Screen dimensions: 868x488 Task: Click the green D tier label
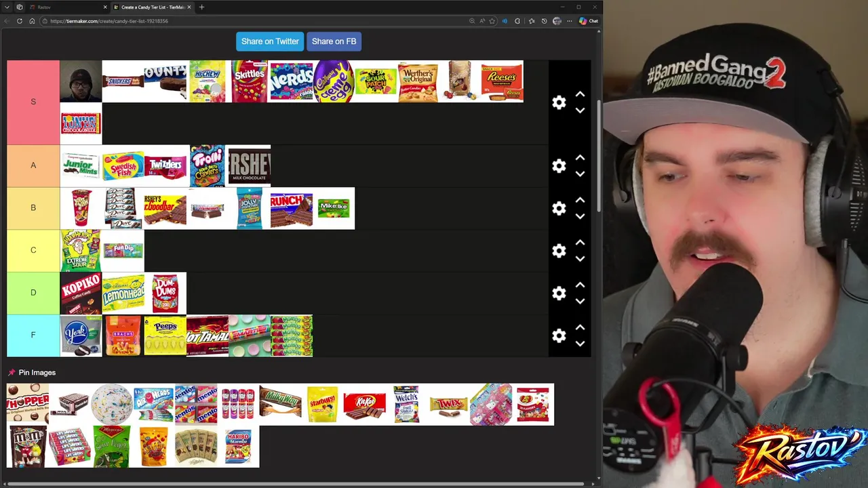tap(33, 293)
